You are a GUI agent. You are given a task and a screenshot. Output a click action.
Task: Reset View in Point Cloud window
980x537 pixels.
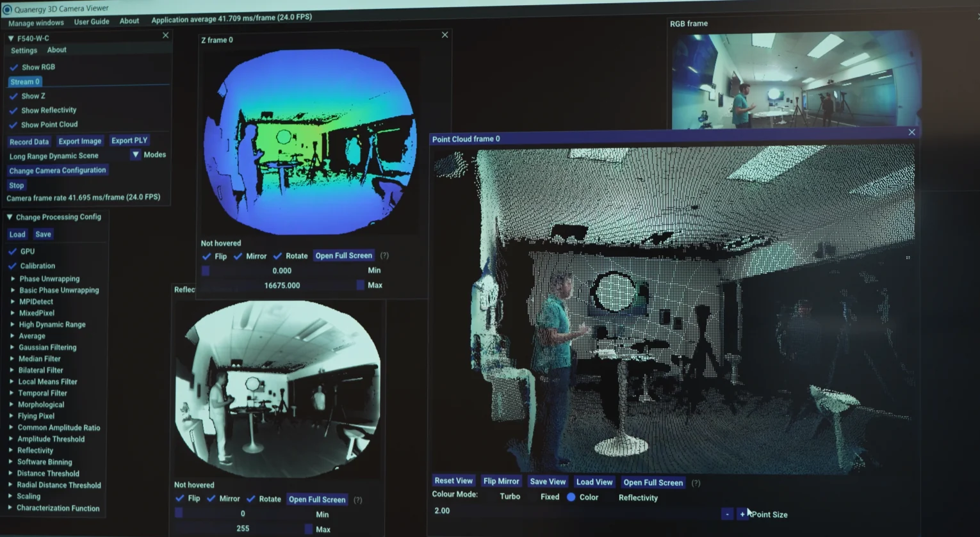click(453, 481)
